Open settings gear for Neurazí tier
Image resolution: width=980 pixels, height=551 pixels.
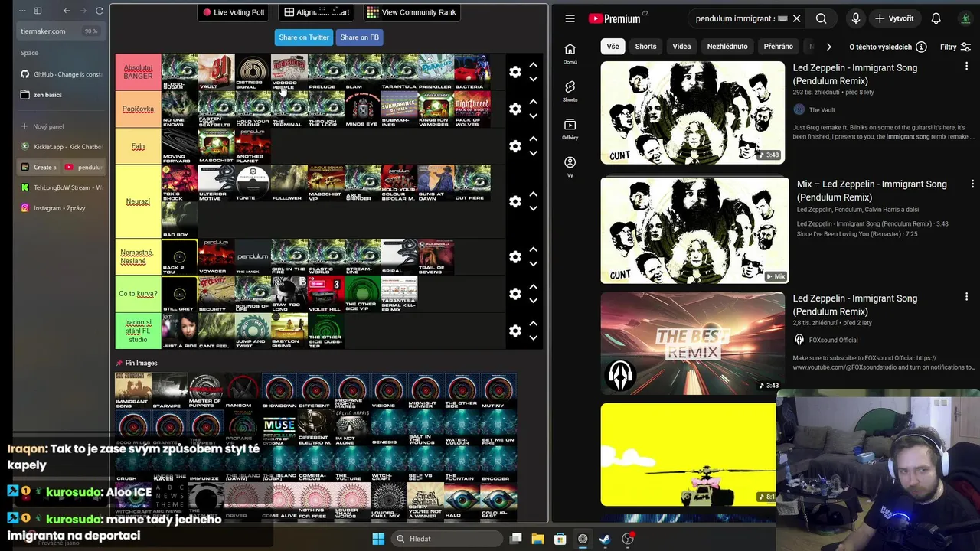[x=515, y=201]
